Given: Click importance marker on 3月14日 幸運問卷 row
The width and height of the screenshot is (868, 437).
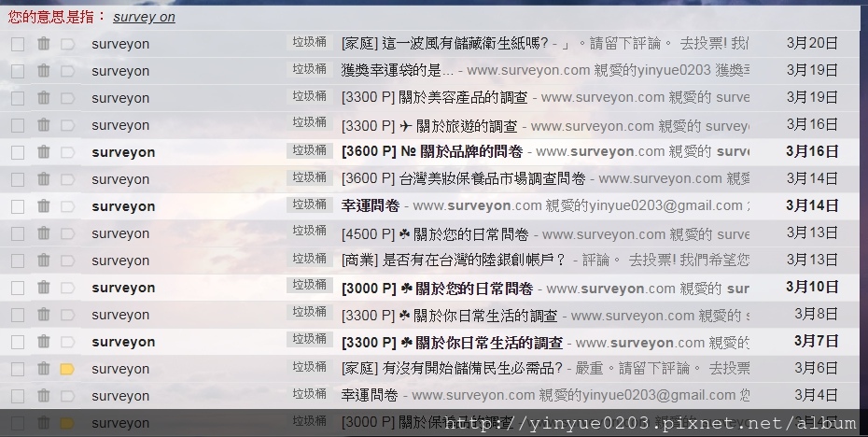Looking at the screenshot, I should point(67,206).
